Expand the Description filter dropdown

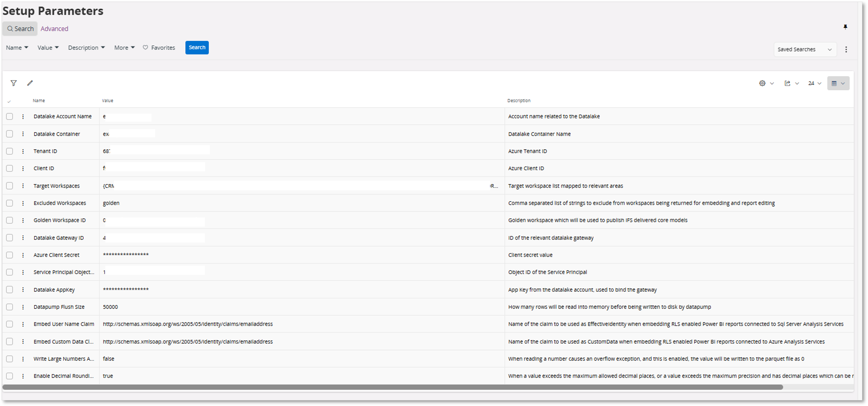point(86,47)
